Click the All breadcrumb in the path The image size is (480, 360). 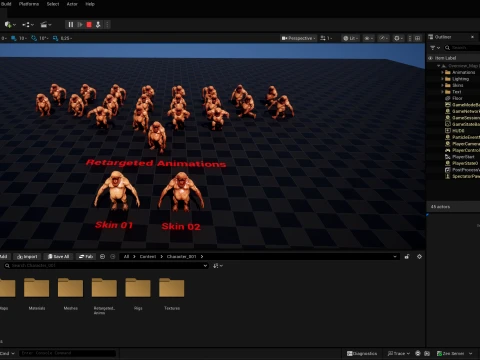[126, 257]
